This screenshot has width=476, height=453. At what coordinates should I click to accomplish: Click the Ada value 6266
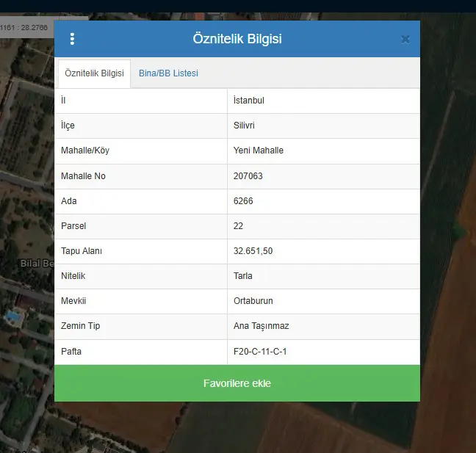pyautogui.click(x=243, y=201)
